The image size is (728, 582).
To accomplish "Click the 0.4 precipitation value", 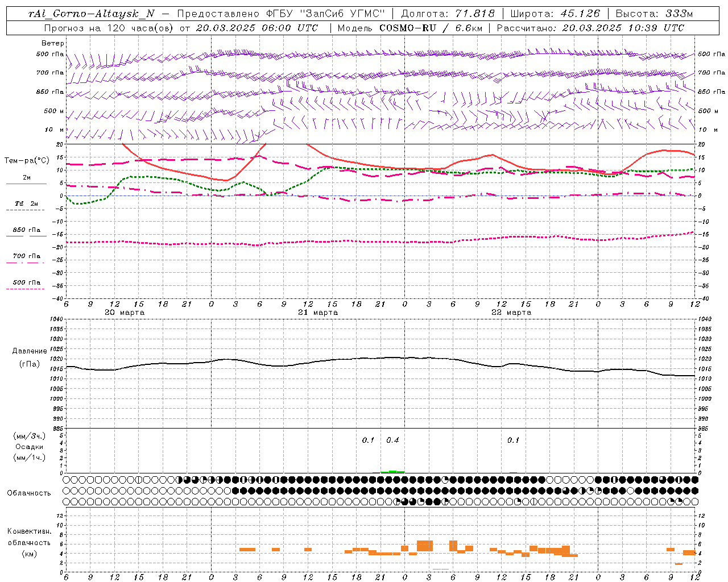I will coord(392,440).
